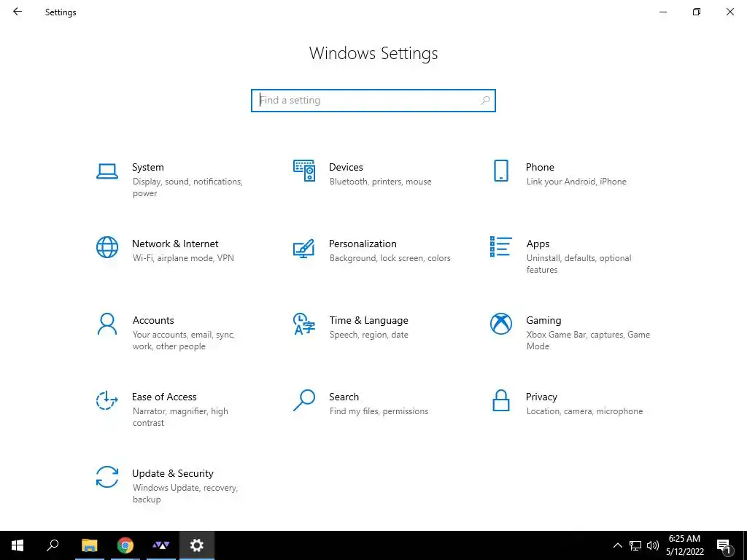Open the Windows Start menu
747x560 pixels.
pos(18,545)
